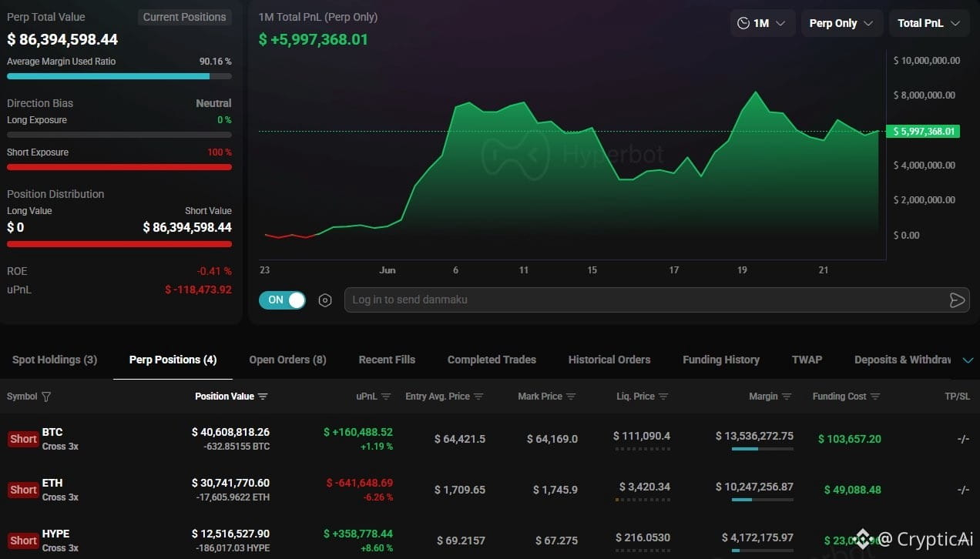
Task: Click BTC uPnL +160,488.52
Action: click(358, 432)
